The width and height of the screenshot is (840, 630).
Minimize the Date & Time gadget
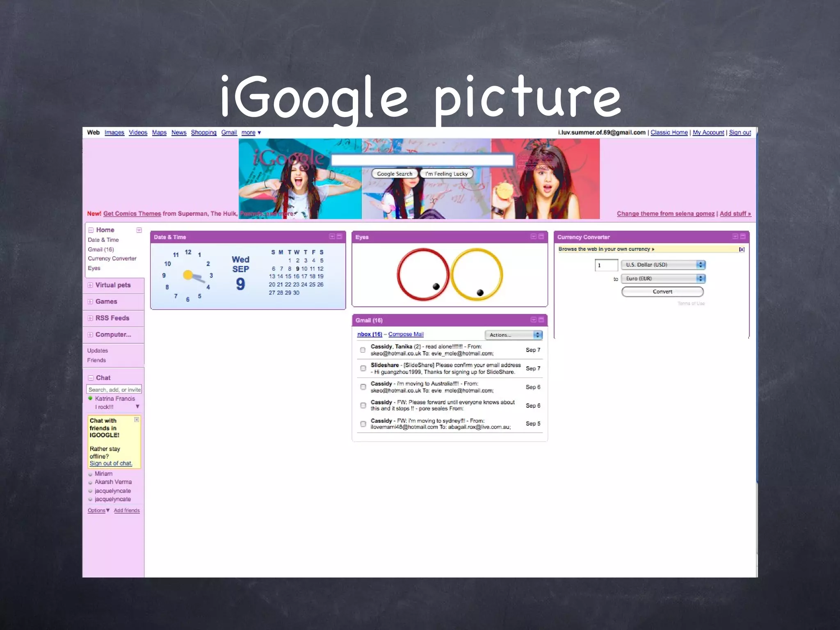[x=339, y=237]
